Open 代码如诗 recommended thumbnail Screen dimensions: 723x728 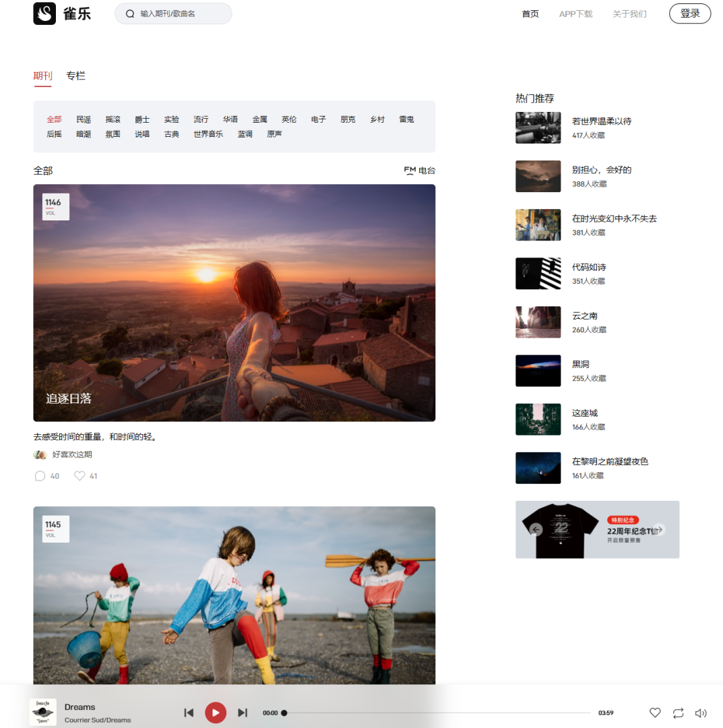pyautogui.click(x=538, y=274)
